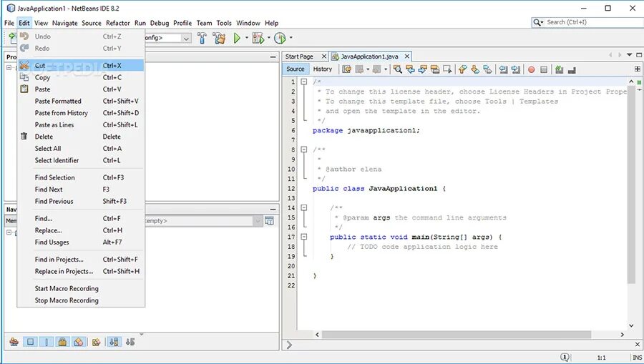Toggle Show Fields filter in Navigator

click(30, 341)
